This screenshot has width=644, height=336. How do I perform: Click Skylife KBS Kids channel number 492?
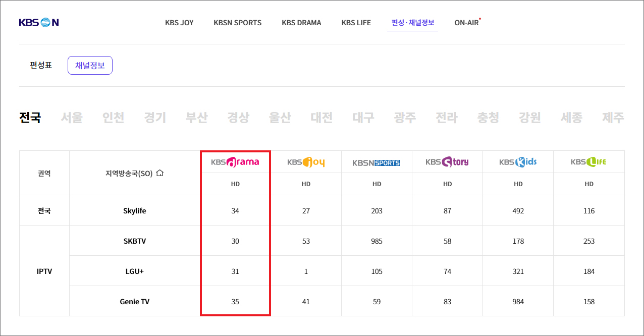tap(518, 211)
